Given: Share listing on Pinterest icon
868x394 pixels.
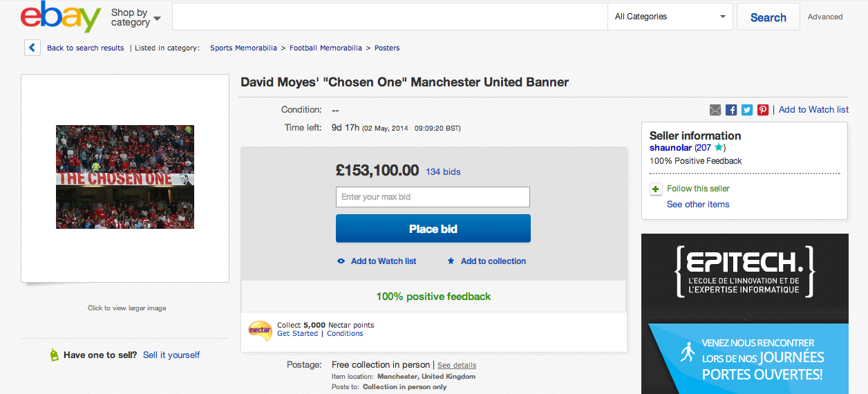Looking at the screenshot, I should click(763, 110).
